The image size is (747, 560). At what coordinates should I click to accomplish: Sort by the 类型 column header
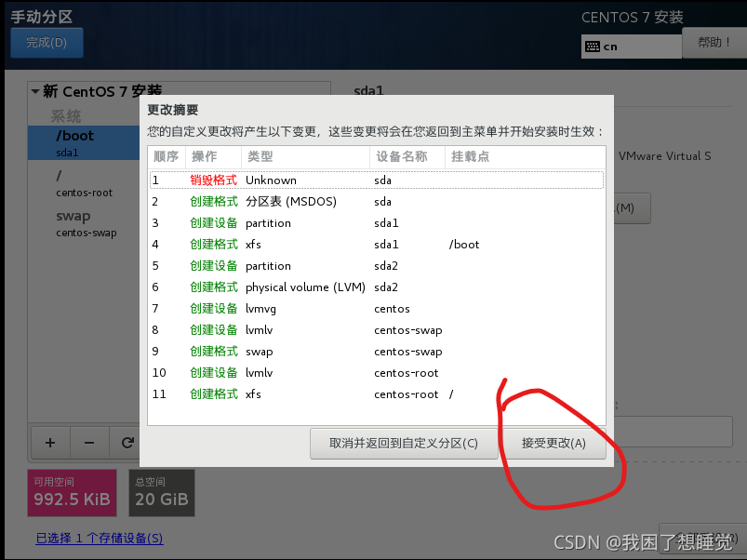point(305,156)
